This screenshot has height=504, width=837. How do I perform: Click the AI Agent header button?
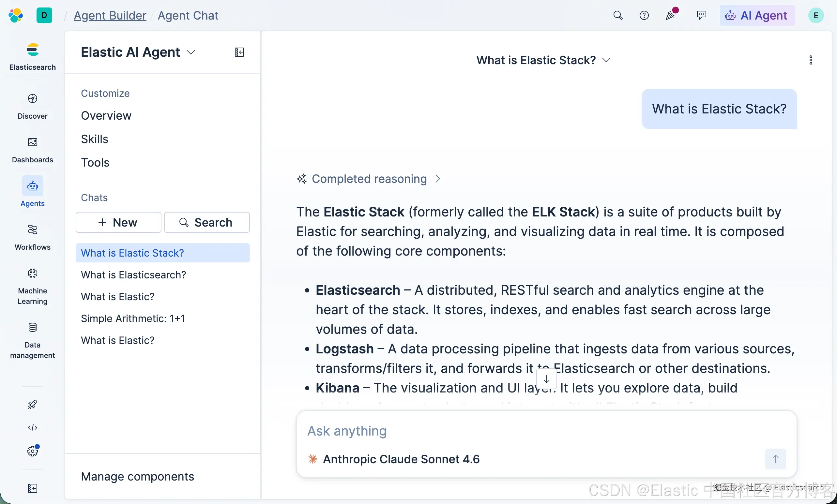tap(757, 15)
